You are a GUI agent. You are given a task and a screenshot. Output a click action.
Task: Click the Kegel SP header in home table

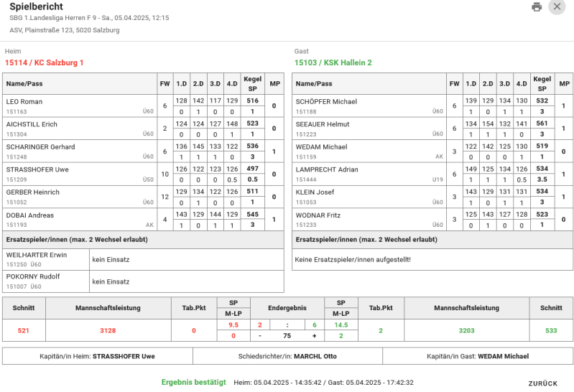[253, 84]
